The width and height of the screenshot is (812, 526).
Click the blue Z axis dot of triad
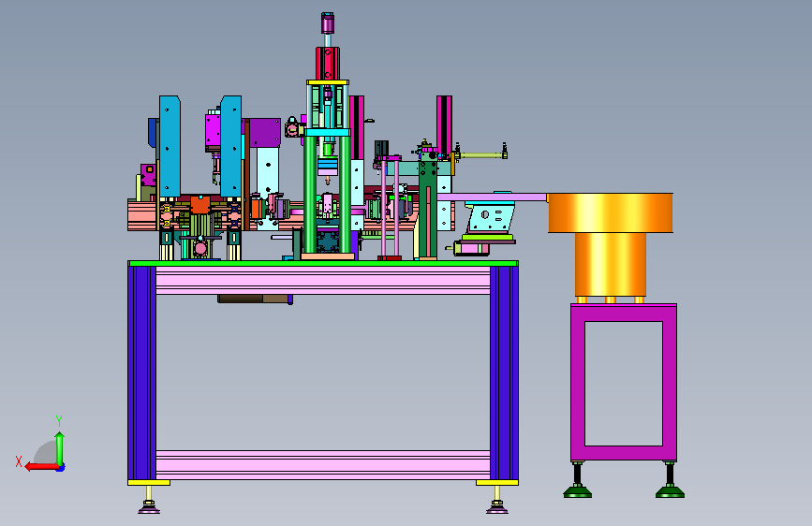pyautogui.click(x=61, y=467)
